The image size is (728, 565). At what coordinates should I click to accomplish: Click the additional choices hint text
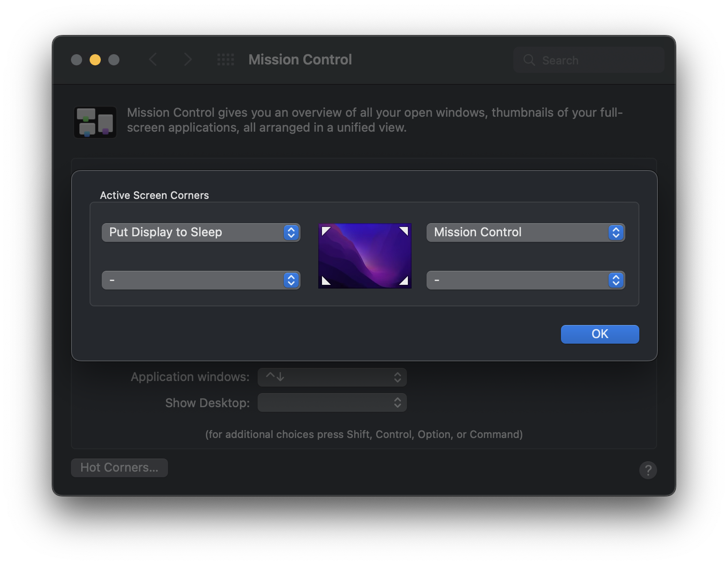click(364, 434)
